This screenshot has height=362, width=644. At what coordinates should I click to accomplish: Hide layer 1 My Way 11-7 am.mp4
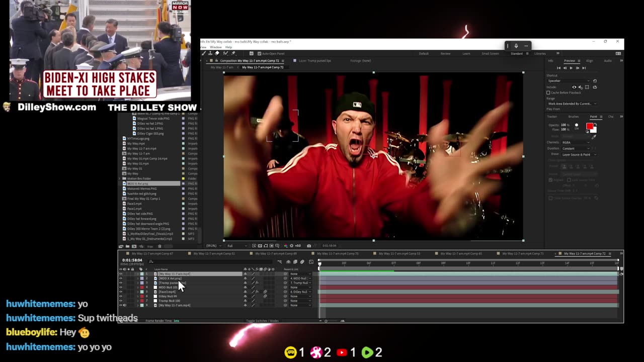(x=121, y=274)
